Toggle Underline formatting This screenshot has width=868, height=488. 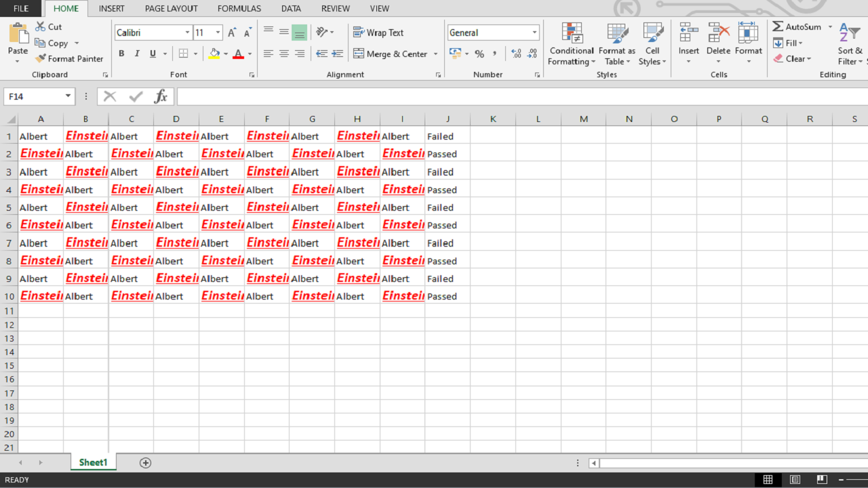click(x=153, y=54)
